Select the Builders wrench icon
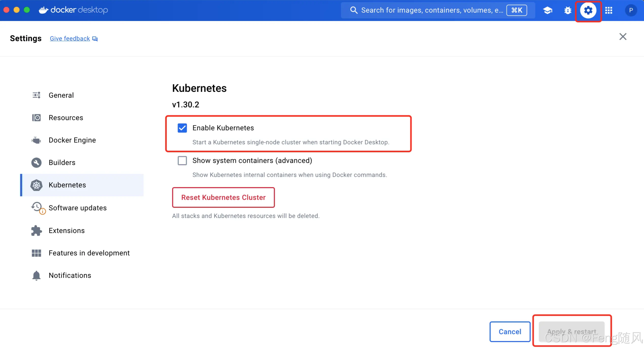 [36, 163]
